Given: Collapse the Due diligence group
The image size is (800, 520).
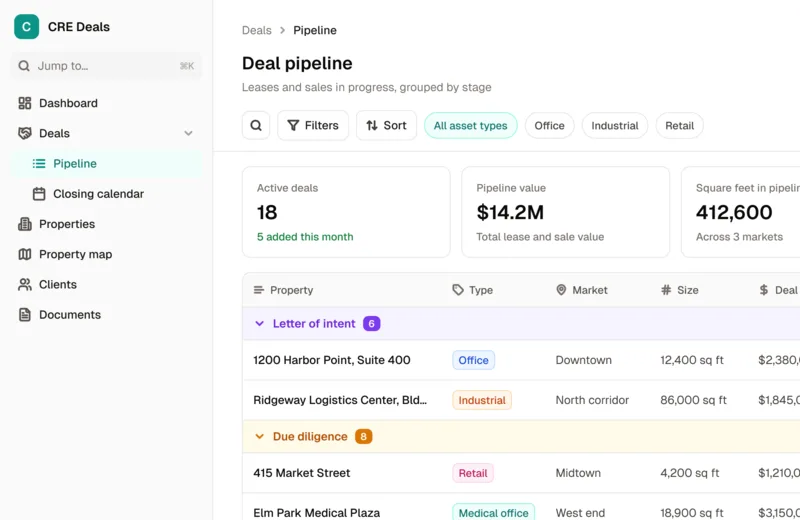Looking at the screenshot, I should (x=260, y=436).
